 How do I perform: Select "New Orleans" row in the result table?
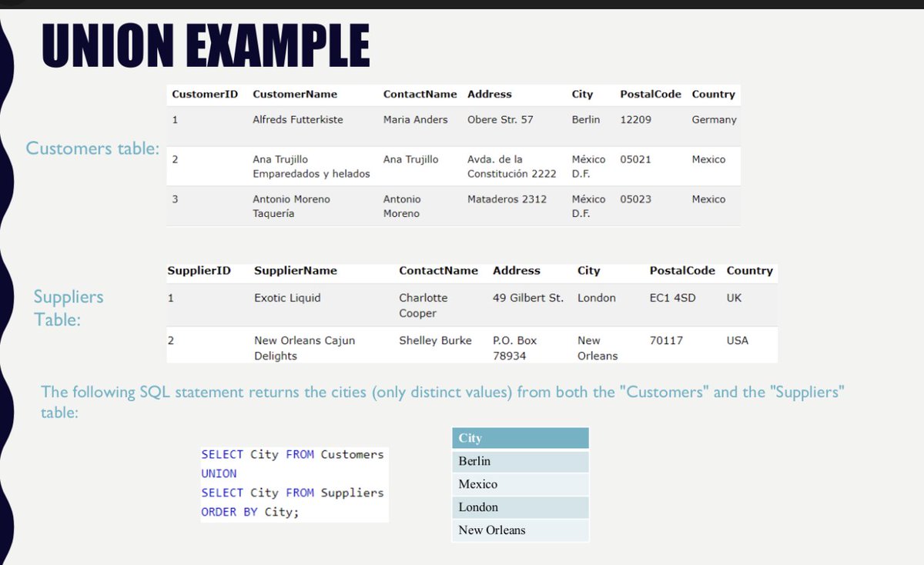(520, 530)
